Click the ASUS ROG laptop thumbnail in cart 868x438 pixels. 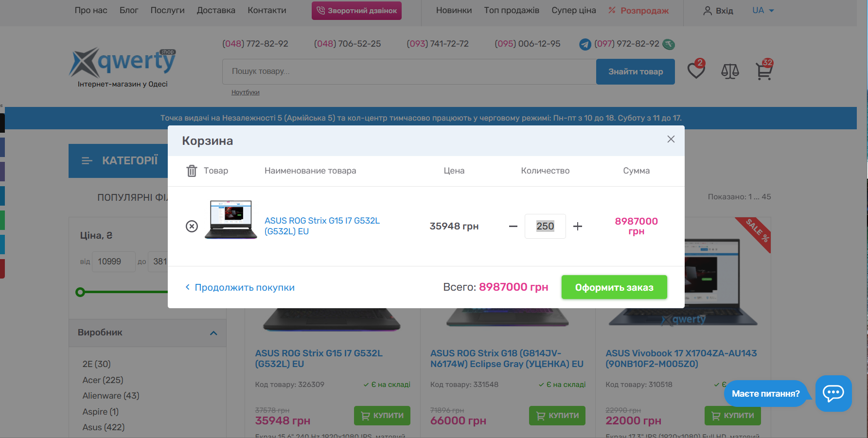point(231,220)
